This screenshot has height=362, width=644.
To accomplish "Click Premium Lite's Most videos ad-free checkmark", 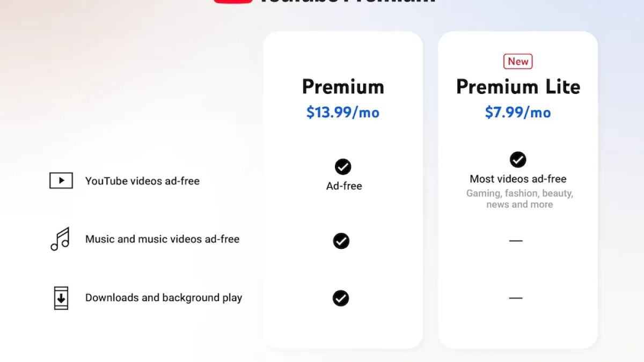I will pyautogui.click(x=518, y=159).
